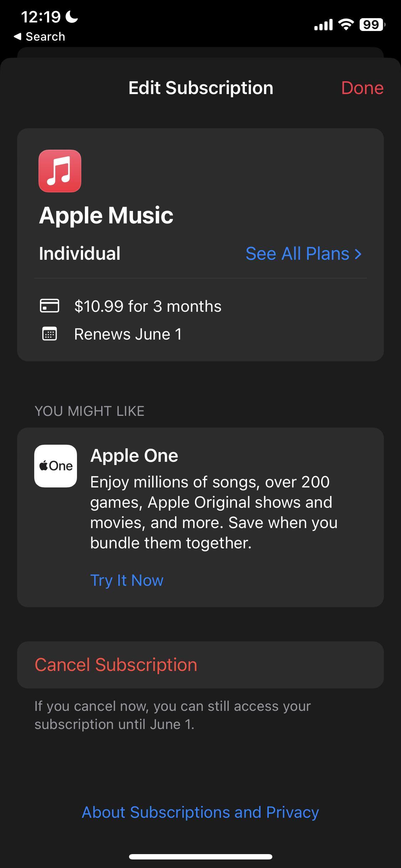Tap the Apple One logo icon
Image resolution: width=401 pixels, height=868 pixels.
[56, 466]
